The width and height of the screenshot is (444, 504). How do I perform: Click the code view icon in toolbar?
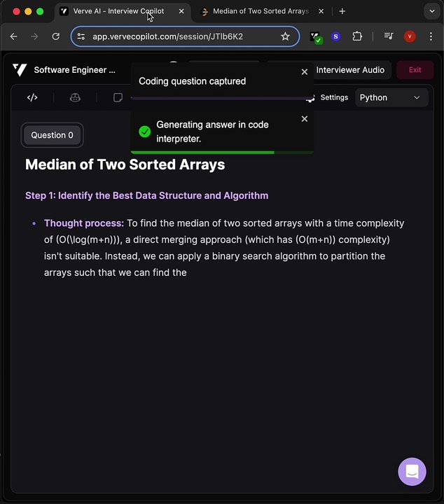[32, 97]
